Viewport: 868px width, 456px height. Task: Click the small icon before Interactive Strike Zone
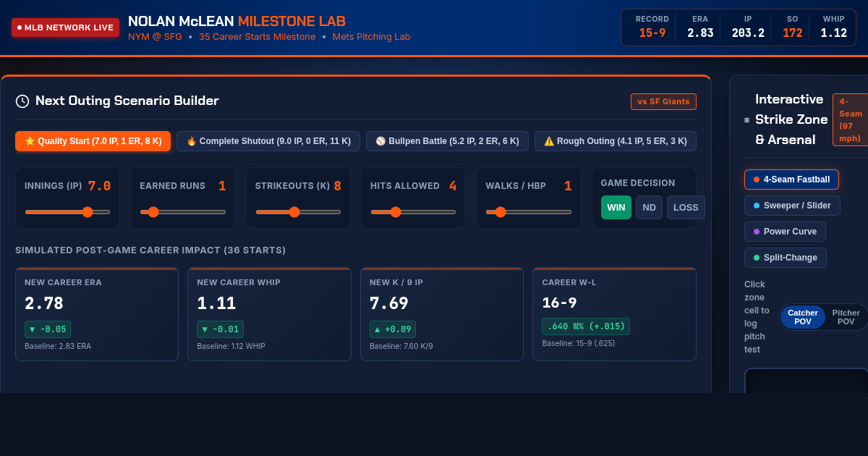click(x=746, y=120)
